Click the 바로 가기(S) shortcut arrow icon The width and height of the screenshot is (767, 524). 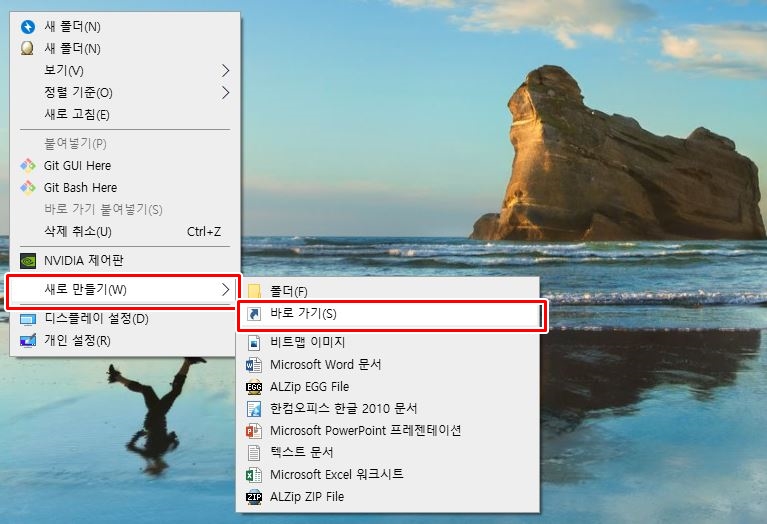[254, 314]
